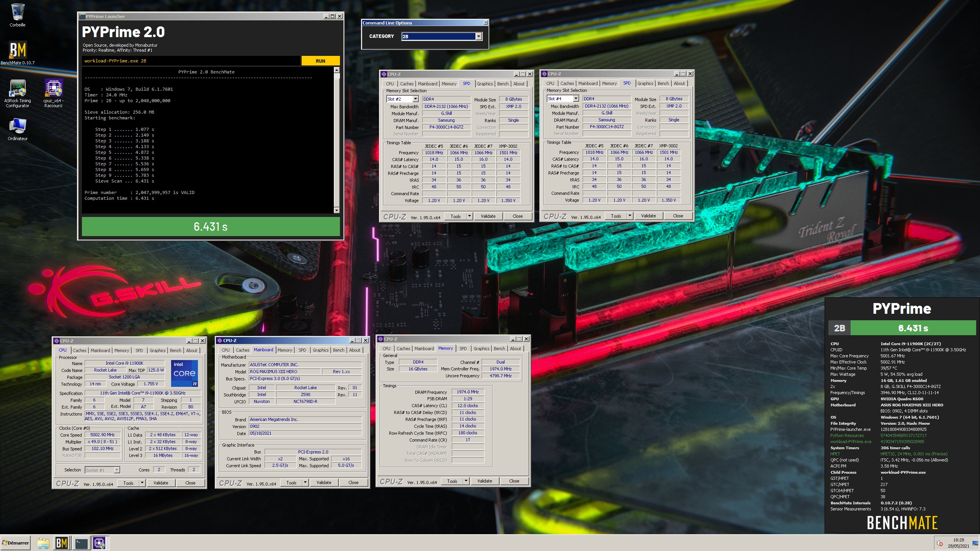Open the Corbeille recycle bin icon
The width and height of the screenshot is (980, 551).
click(18, 15)
